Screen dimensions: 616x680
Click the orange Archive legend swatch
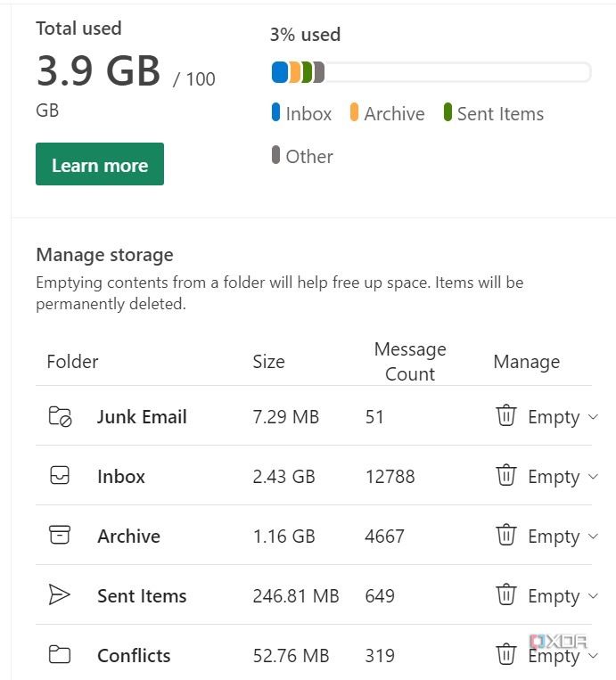(354, 113)
